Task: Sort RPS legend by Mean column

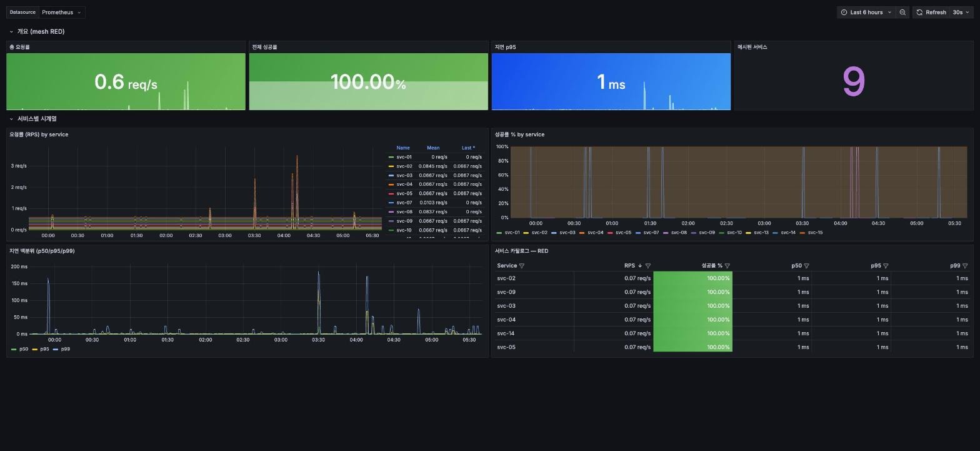Action: [x=433, y=148]
